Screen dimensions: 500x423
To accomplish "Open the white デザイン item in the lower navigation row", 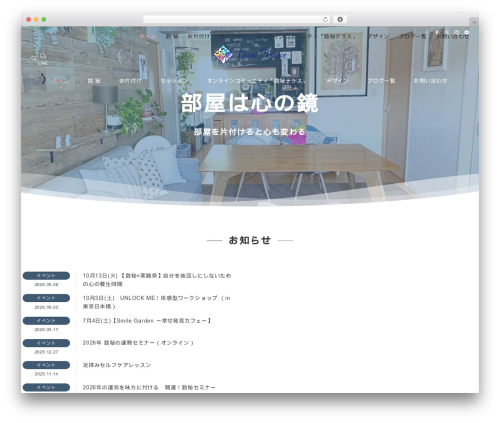I will (x=337, y=81).
